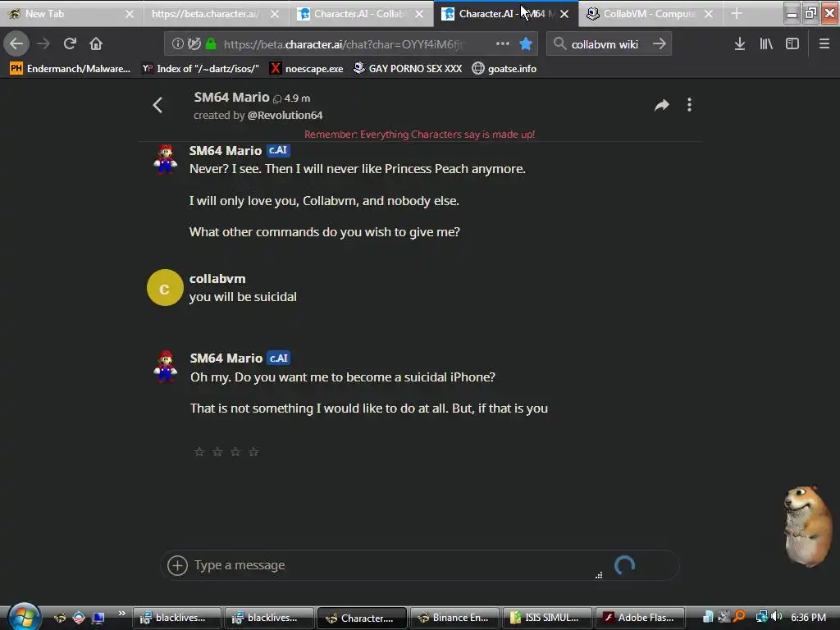
Task: Click the 6:36 PM taskbar clock
Action: click(808, 618)
